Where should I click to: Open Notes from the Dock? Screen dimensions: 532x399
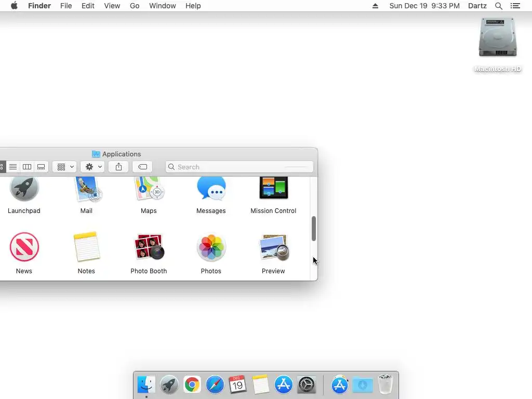click(x=261, y=384)
